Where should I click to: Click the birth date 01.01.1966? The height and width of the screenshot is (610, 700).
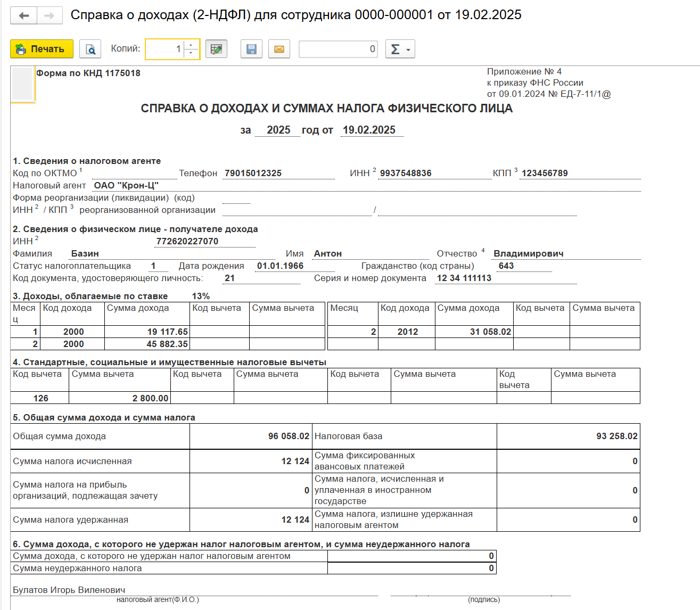(x=280, y=266)
